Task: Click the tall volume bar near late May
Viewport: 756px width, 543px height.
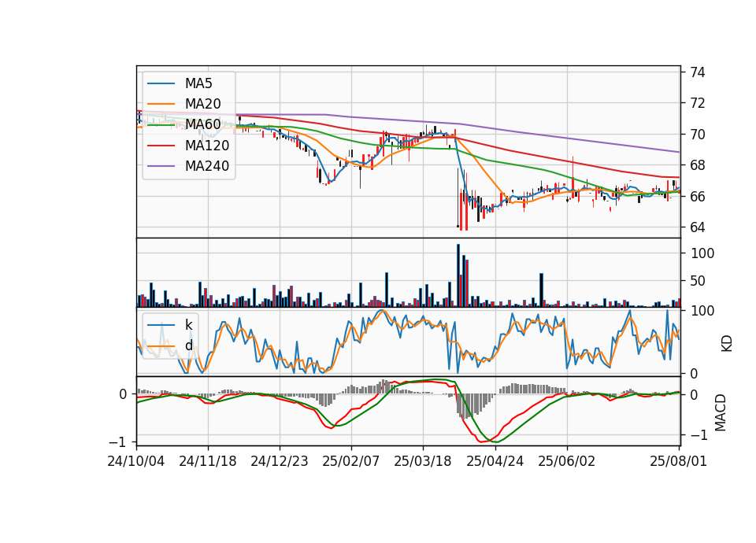Action: [542, 290]
